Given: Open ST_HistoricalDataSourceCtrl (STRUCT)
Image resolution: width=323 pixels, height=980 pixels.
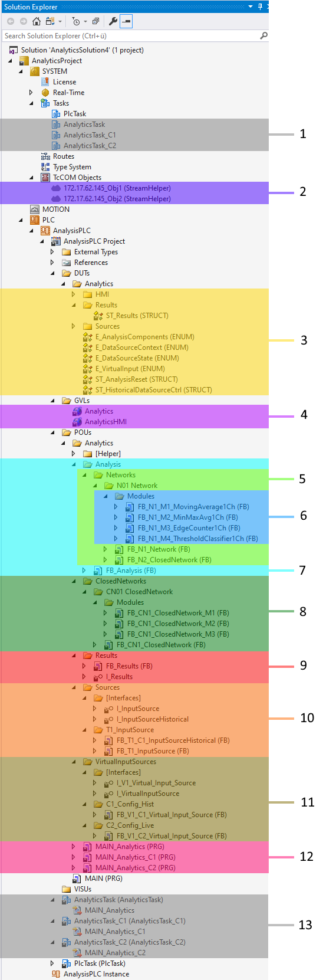Looking at the screenshot, I should point(154,390).
